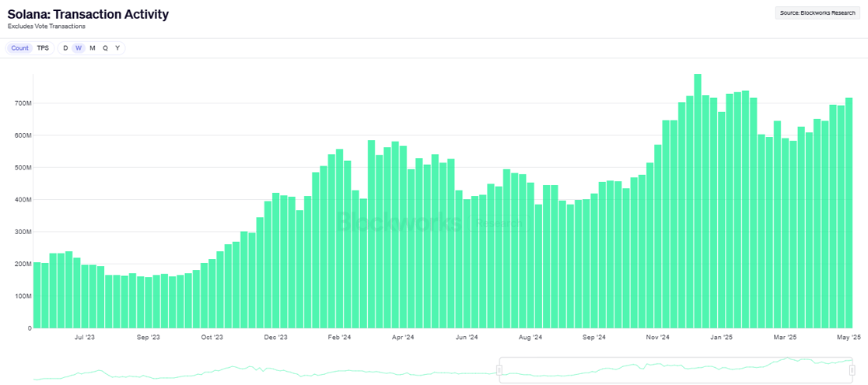Click the Source: Blockworks Research button
This screenshot has width=868, height=385.
point(817,13)
